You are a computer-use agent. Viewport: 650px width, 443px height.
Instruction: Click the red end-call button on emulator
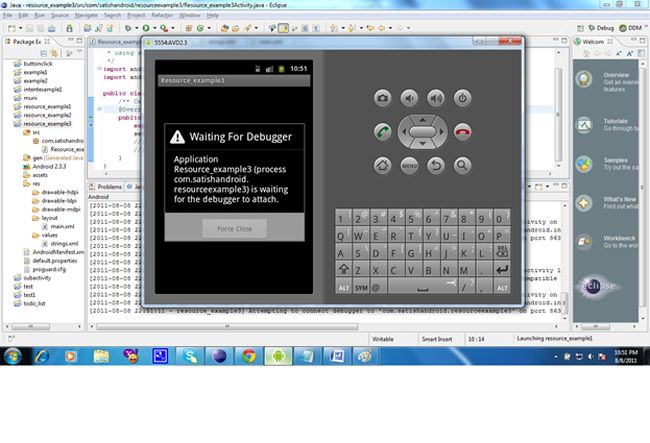coord(462,132)
